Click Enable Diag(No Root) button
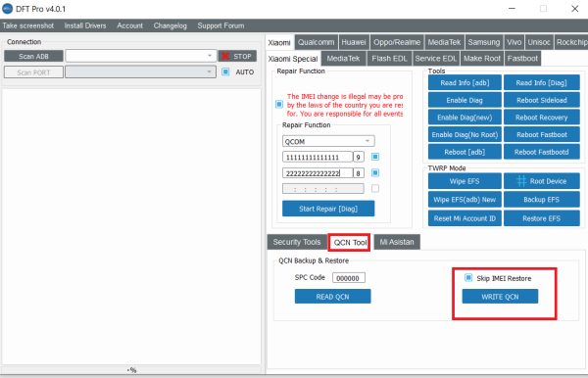The image size is (588, 378). pos(465,134)
